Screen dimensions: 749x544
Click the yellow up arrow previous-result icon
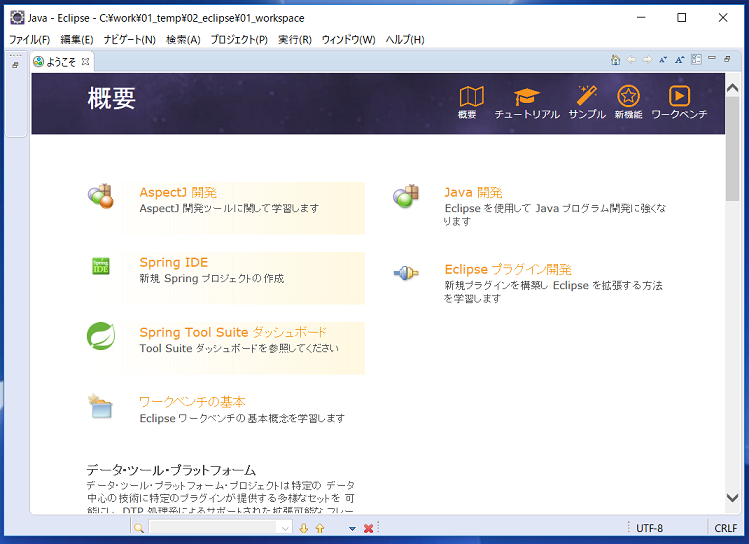320,528
